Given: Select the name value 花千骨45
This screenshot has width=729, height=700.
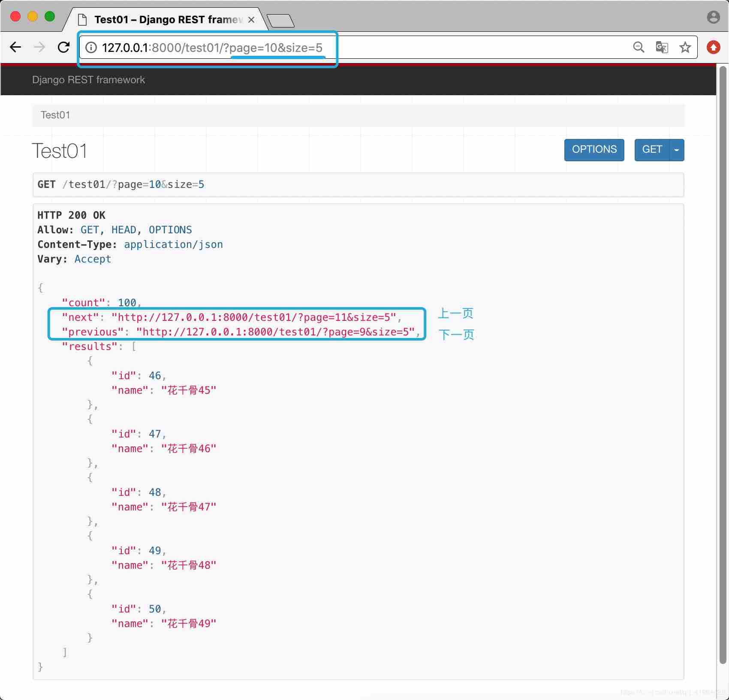Looking at the screenshot, I should [x=189, y=390].
